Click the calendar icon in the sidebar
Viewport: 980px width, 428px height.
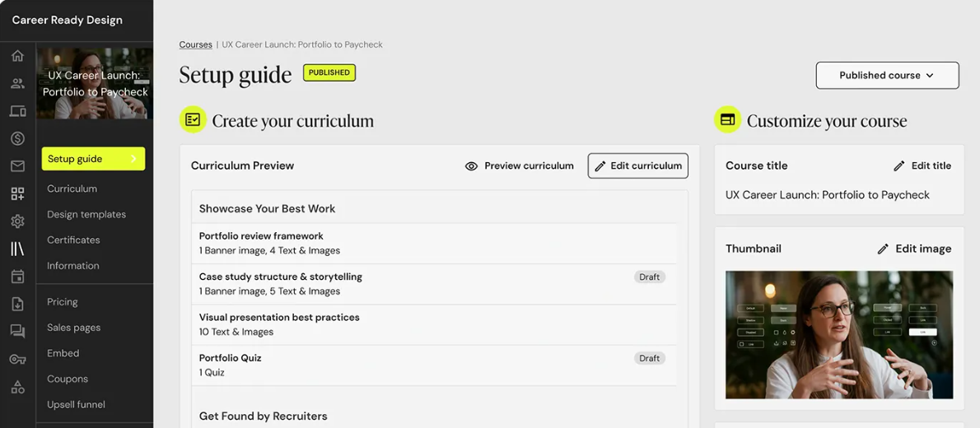(x=17, y=277)
